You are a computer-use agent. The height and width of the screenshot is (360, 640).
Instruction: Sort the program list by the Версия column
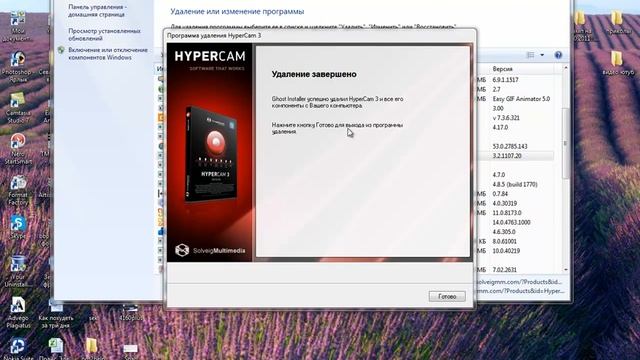click(x=502, y=69)
